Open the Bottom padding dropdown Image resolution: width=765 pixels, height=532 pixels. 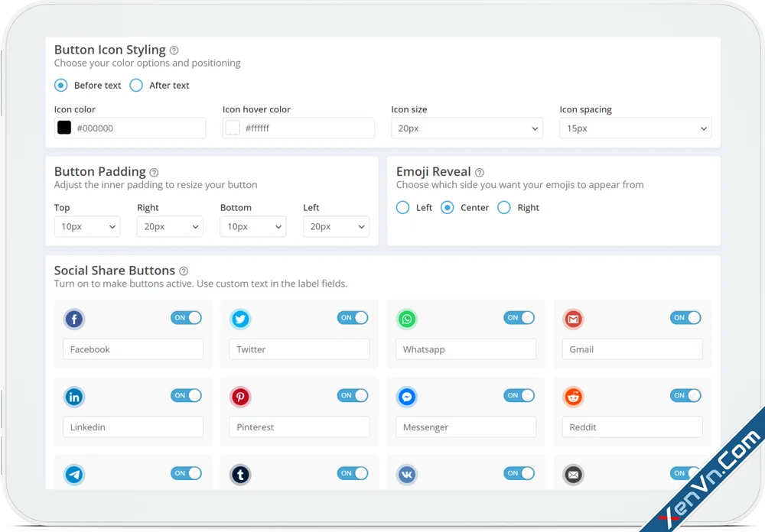253,227
